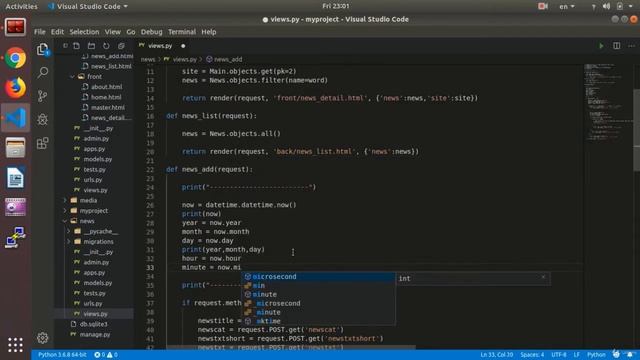Open the Selection menu
Viewport: 640px width, 360px height.
click(84, 32)
